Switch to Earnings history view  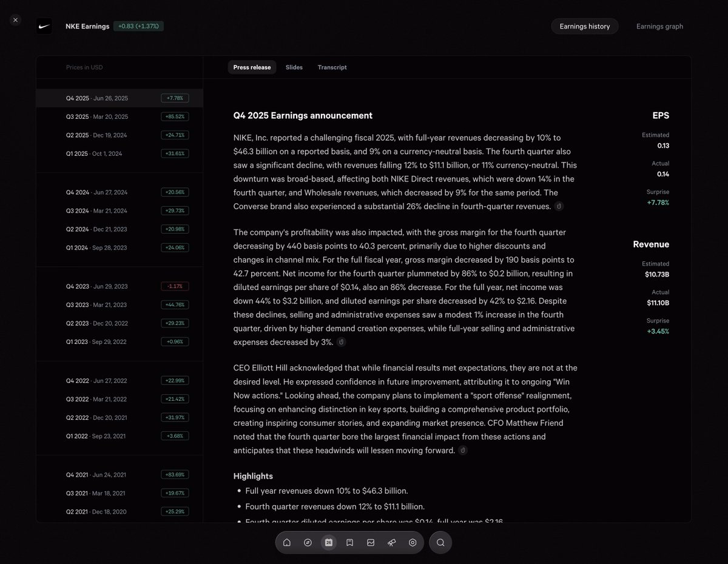(585, 27)
